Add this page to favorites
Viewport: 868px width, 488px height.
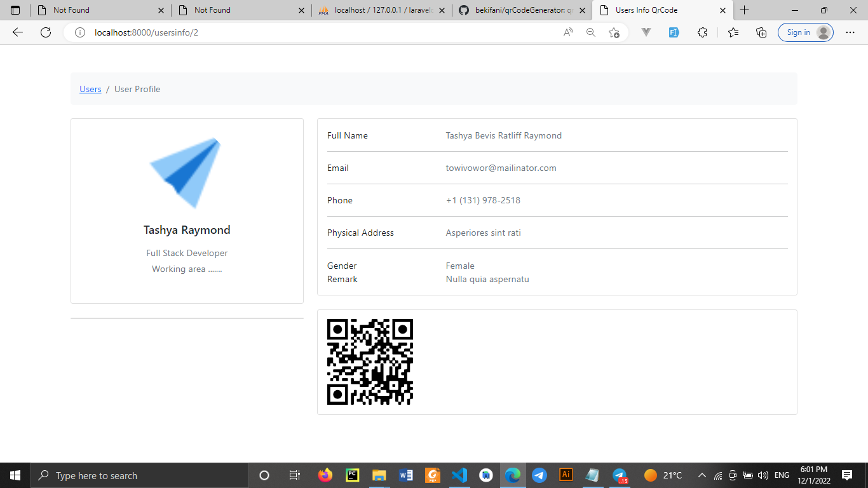pos(614,32)
